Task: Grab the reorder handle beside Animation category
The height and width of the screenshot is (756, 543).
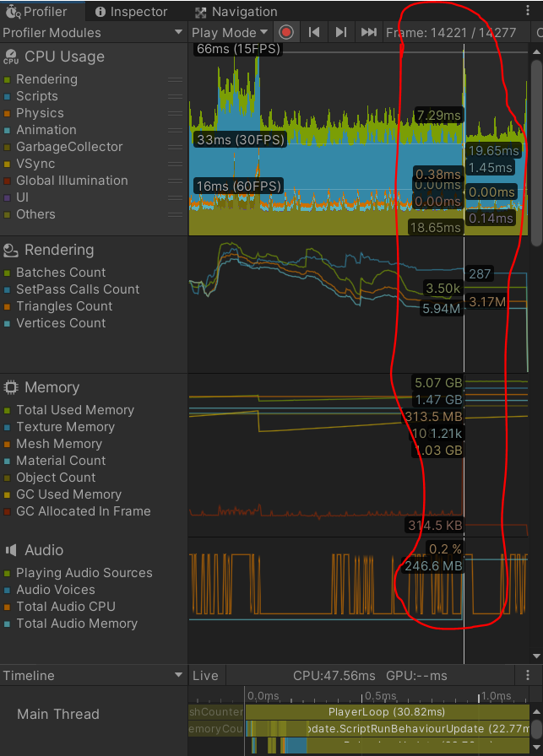Action: pos(175,130)
